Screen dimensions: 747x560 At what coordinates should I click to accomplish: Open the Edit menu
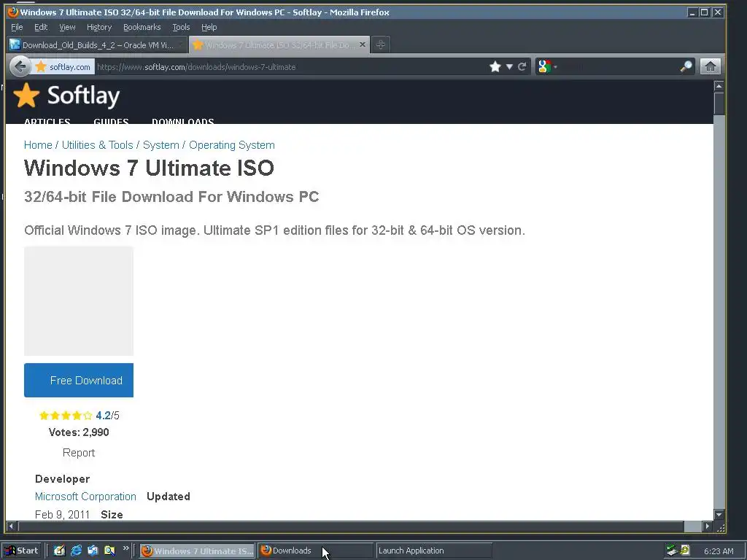click(41, 27)
